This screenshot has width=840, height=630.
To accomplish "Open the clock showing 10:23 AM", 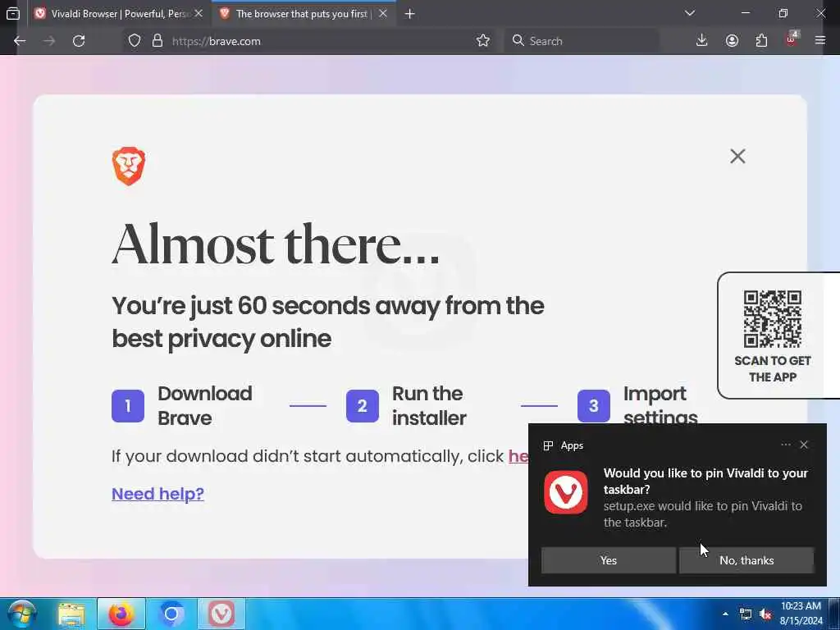I will pyautogui.click(x=801, y=614).
